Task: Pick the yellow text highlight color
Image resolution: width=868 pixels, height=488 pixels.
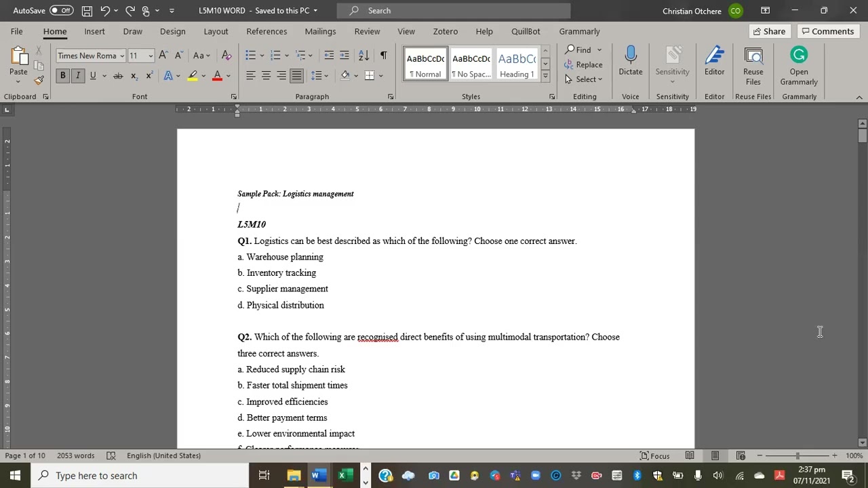Action: tap(193, 75)
